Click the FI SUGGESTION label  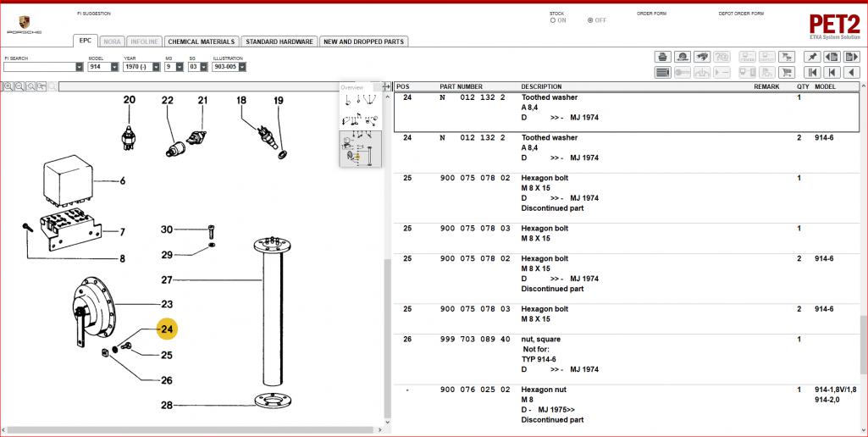(93, 14)
